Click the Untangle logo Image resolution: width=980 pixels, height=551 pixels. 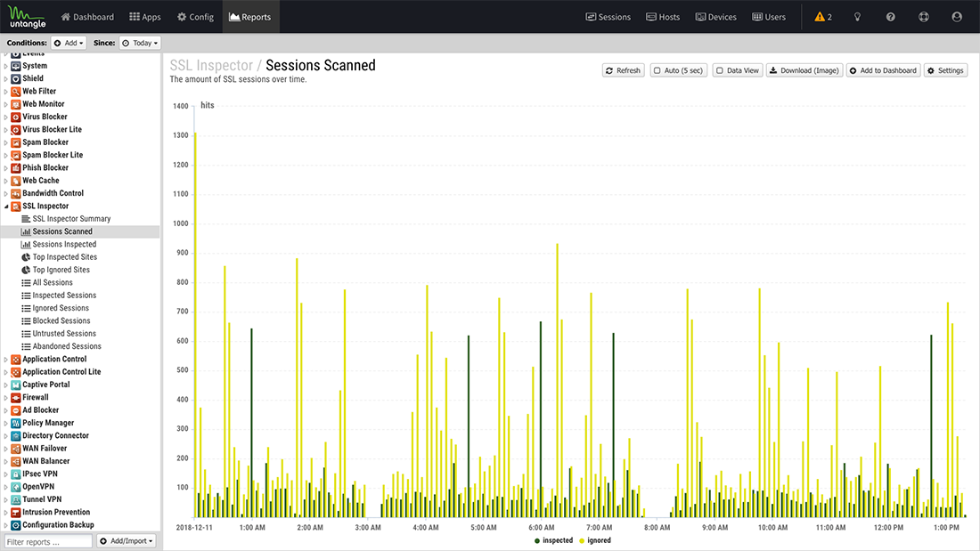27,17
